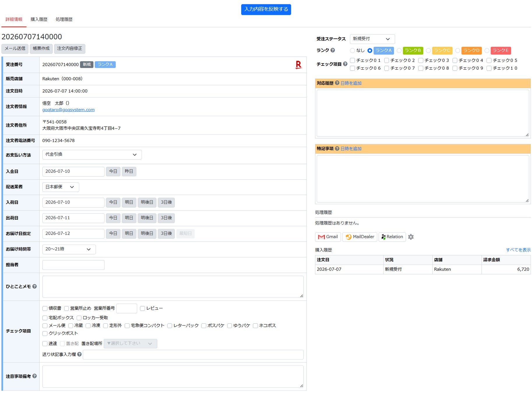Focus the 営業所番号 input field

click(x=127, y=309)
